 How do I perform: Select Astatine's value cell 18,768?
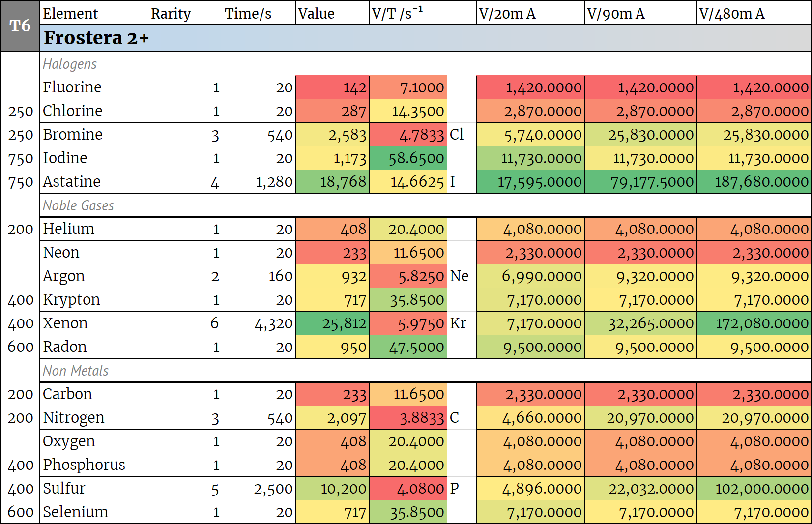pos(332,182)
